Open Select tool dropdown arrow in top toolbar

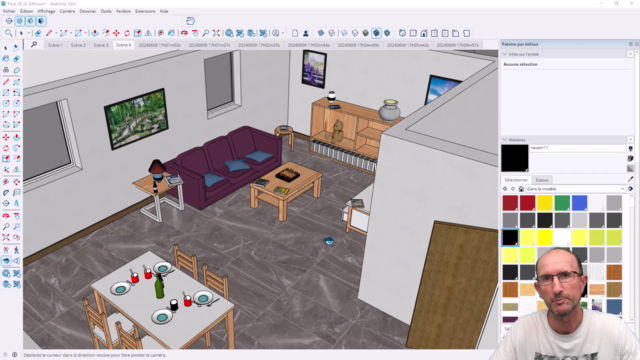click(29, 33)
